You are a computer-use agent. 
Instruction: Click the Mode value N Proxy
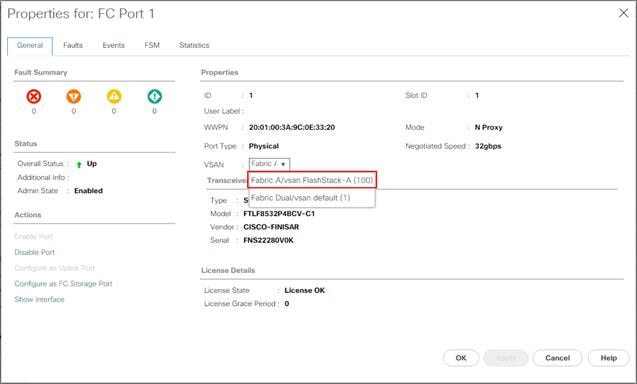click(x=488, y=127)
